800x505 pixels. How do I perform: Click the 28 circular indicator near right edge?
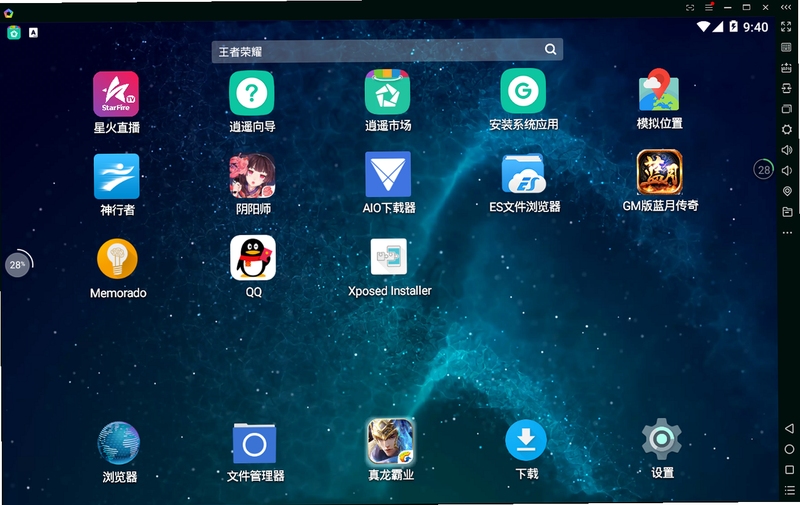[x=764, y=169]
